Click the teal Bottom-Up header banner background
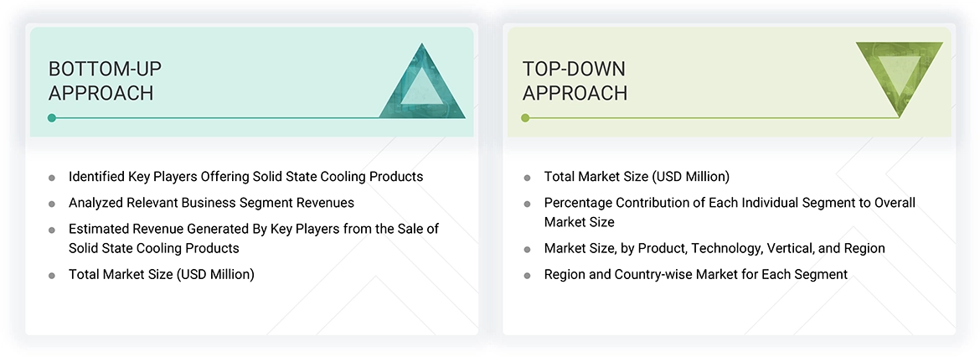This screenshot has height=357, width=980. [x=251, y=50]
